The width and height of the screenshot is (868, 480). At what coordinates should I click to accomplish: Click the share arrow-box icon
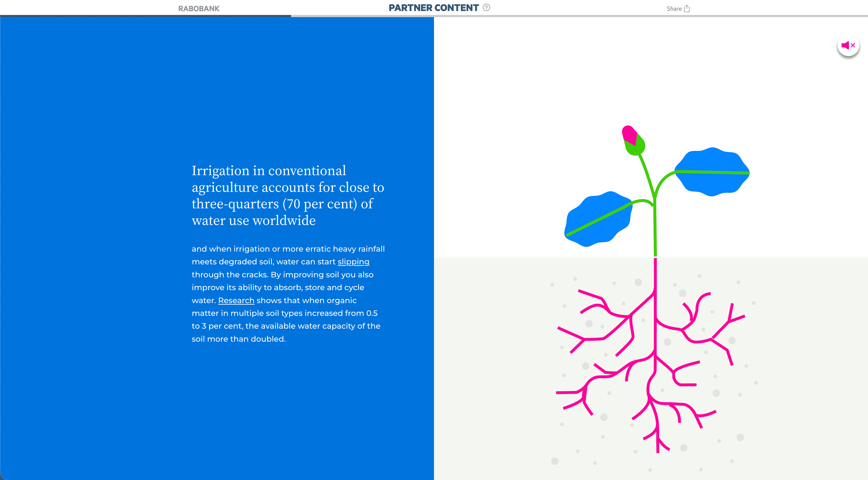(x=687, y=9)
